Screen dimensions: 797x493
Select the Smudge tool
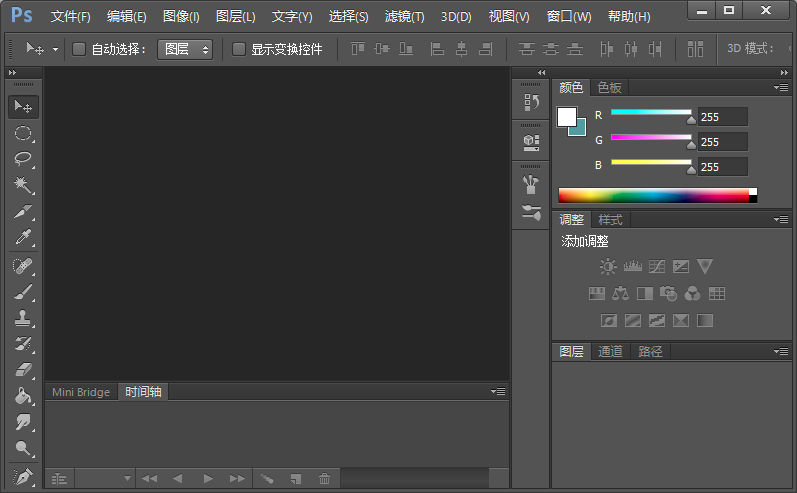tap(23, 422)
